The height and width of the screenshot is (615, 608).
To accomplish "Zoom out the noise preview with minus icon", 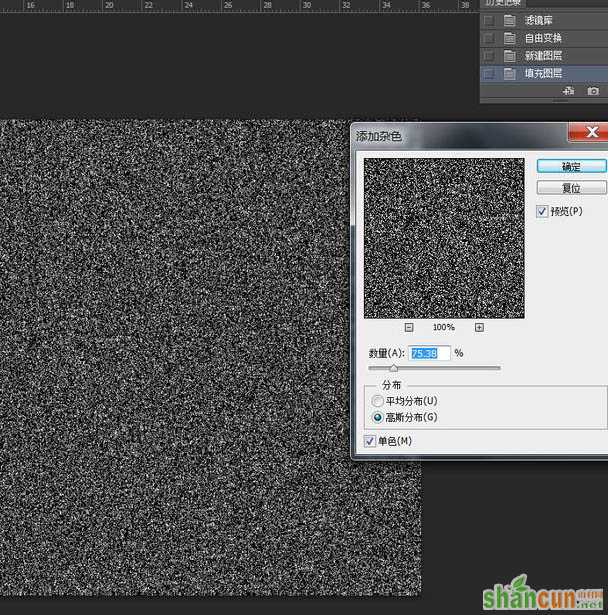I will [409, 328].
